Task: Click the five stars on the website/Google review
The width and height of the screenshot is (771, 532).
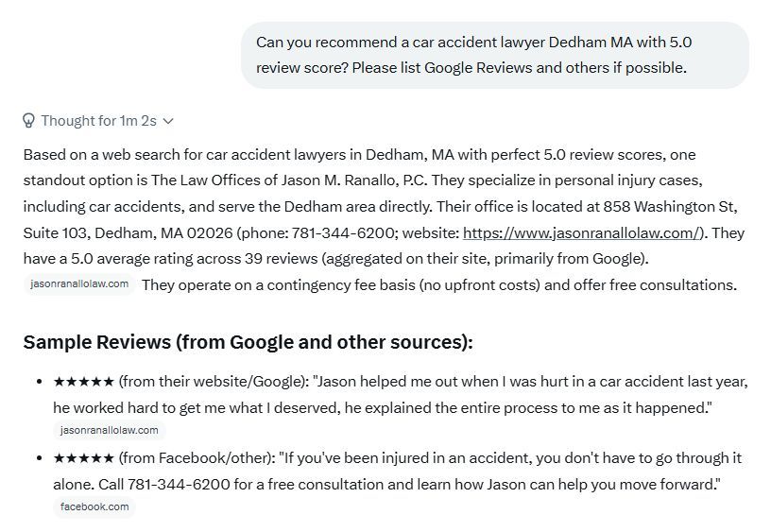Action: (x=84, y=382)
